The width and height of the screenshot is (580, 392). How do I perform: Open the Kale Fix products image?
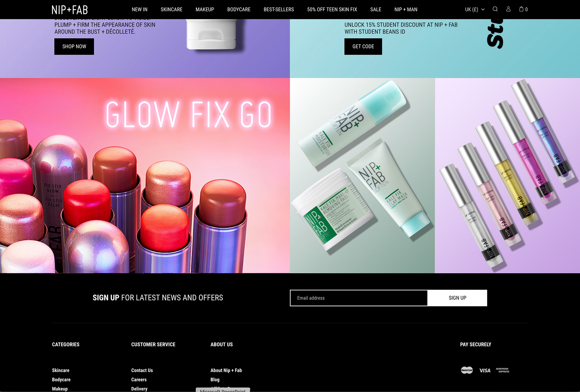(362, 175)
